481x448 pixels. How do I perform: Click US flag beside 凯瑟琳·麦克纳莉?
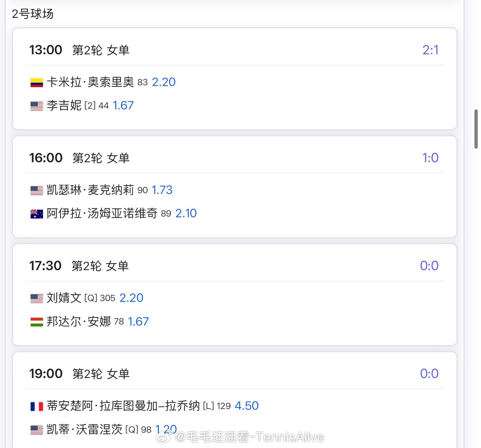pos(36,190)
